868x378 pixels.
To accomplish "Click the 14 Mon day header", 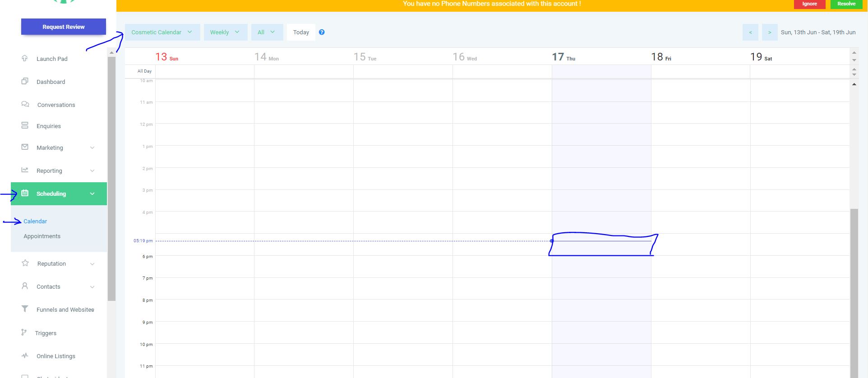I will point(266,57).
